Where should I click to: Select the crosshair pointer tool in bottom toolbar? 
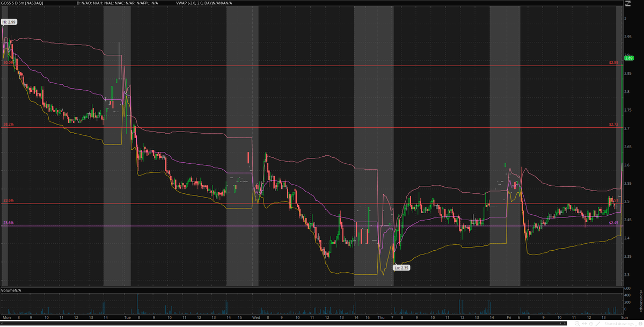tap(591, 324)
